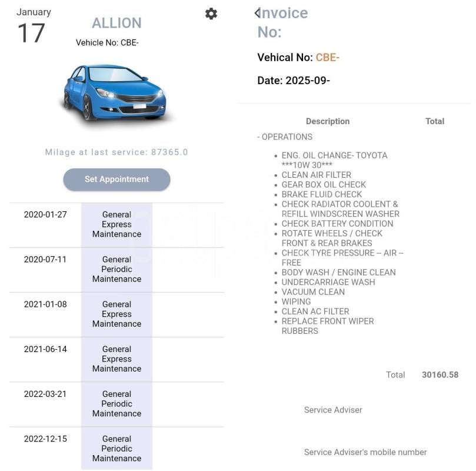The image size is (476, 471).
Task: Click the orange CBE- vehicle number link
Action: point(328,57)
